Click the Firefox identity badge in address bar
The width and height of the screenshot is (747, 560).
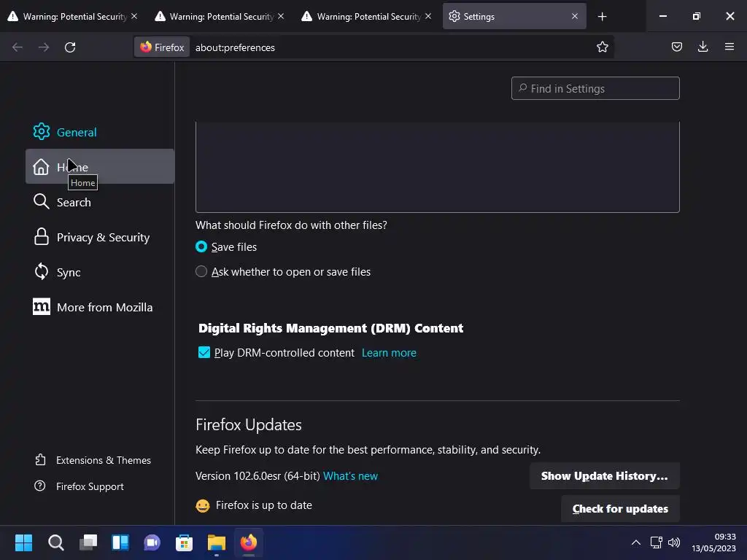pos(162,47)
